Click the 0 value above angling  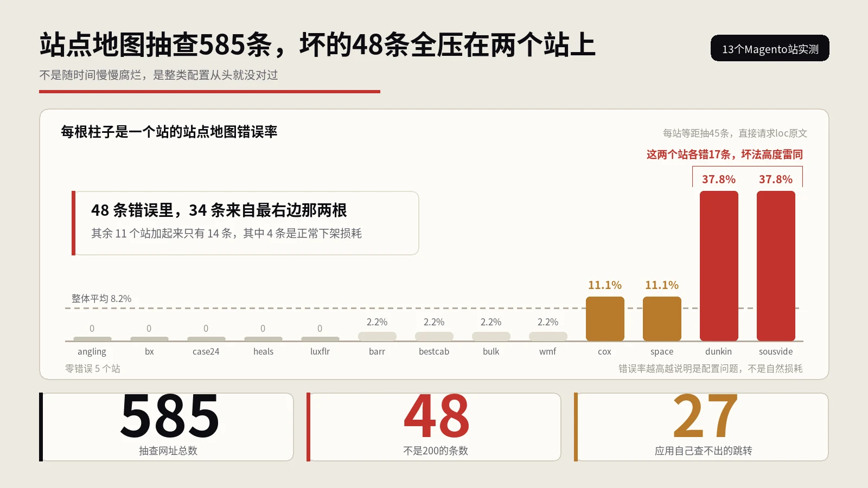[x=92, y=329]
